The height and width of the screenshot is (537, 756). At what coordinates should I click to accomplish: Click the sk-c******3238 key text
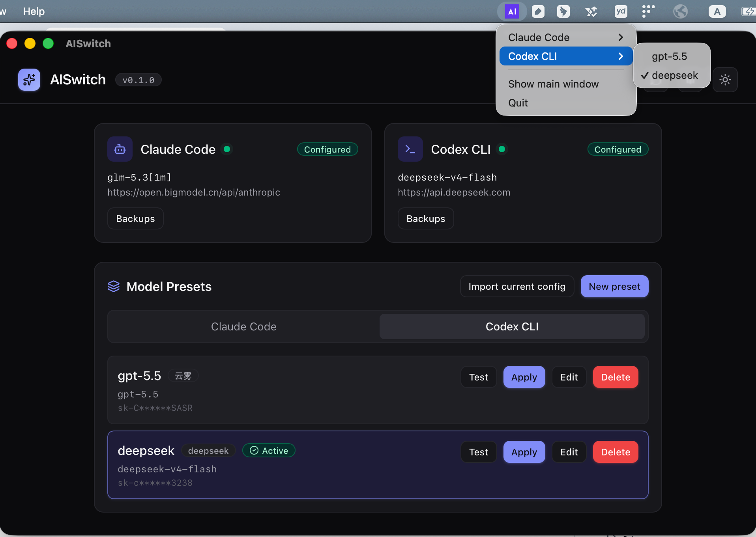[x=155, y=483]
